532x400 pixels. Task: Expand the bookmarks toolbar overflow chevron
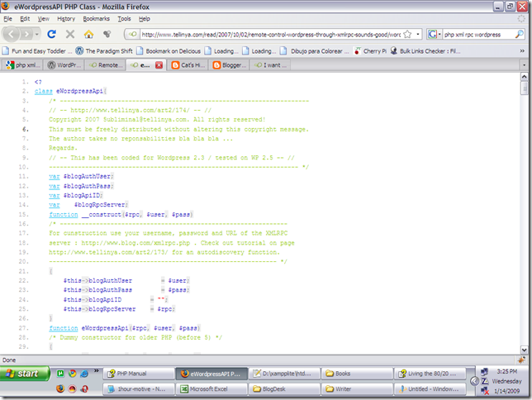[x=522, y=50]
